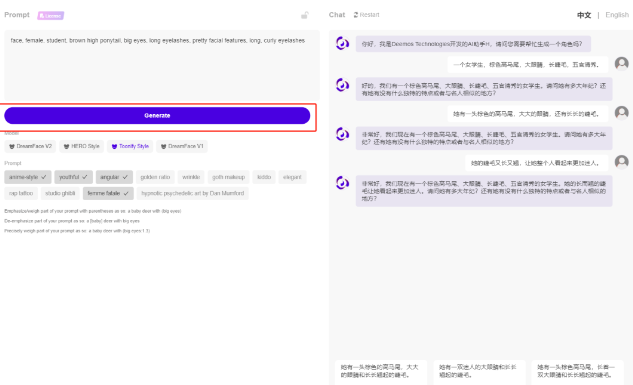Screen dimensions: 633x385
Task: Select the DreamFace V1 model
Action: (x=182, y=146)
